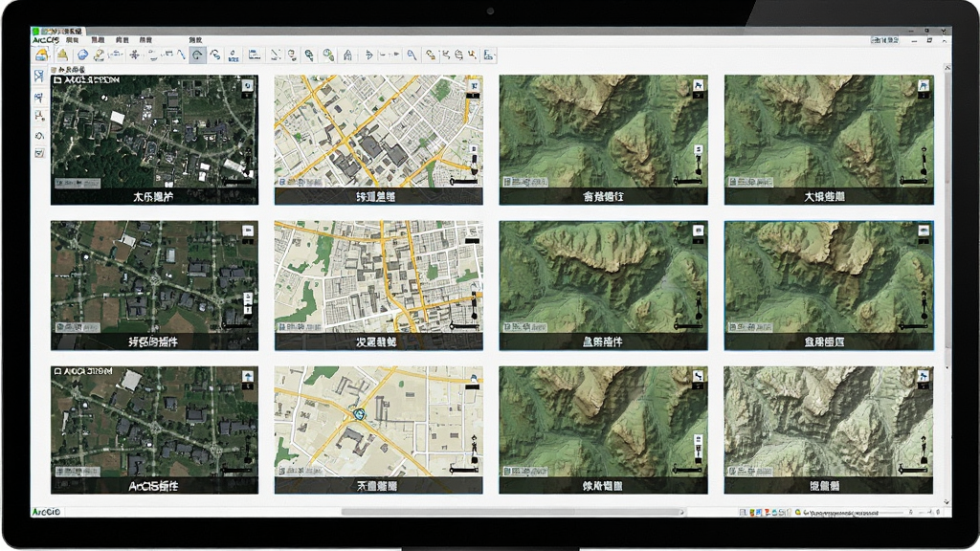Click the house outline toolbar icon
The height and width of the screenshot is (551, 980).
pyautogui.click(x=346, y=55)
